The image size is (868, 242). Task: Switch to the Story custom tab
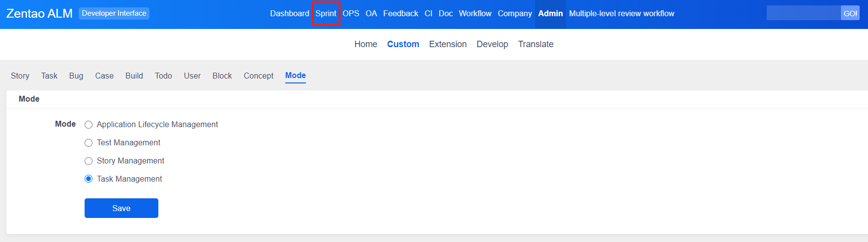(x=20, y=76)
